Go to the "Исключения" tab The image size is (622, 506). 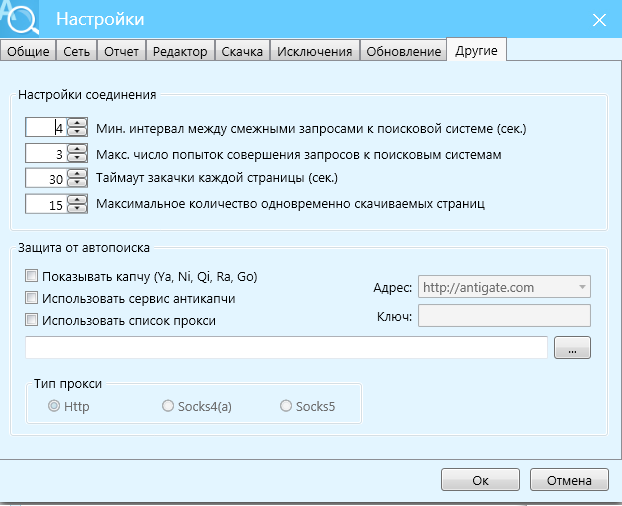314,51
